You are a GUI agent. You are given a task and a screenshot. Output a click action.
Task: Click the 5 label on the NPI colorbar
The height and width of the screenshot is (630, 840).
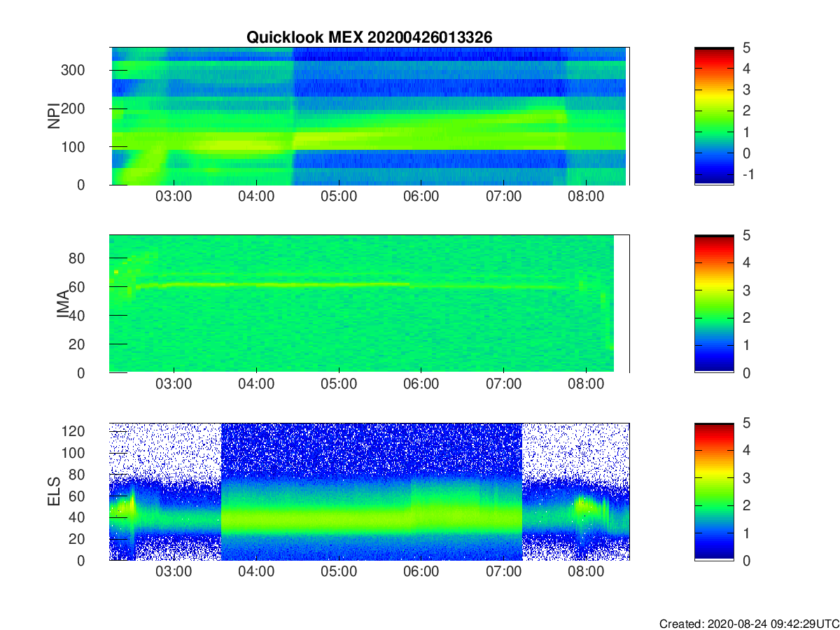click(x=746, y=48)
